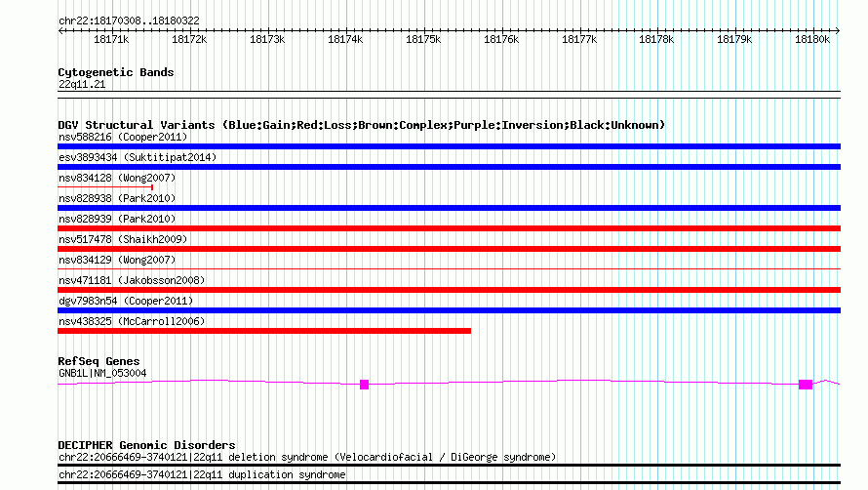Viewport: 868px width, 490px height.
Task: Select variant label dgv7983n54 (Cooper2011)
Action: [126, 301]
